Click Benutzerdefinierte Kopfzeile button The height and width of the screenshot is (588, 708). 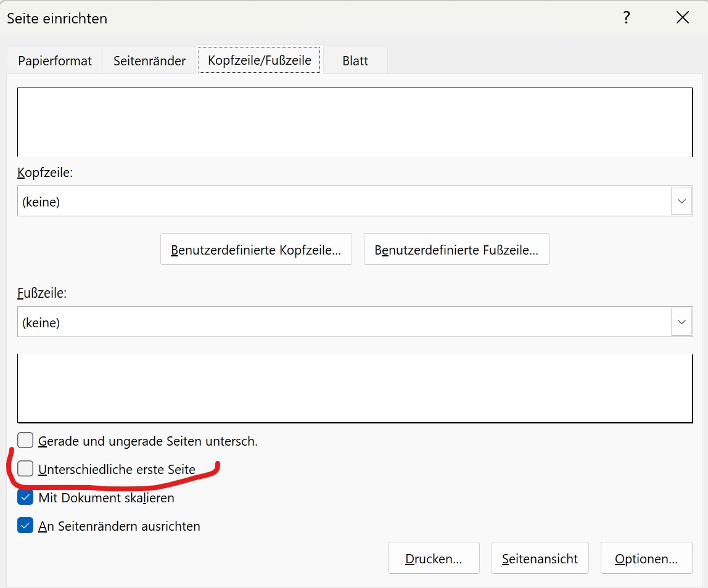click(x=256, y=250)
